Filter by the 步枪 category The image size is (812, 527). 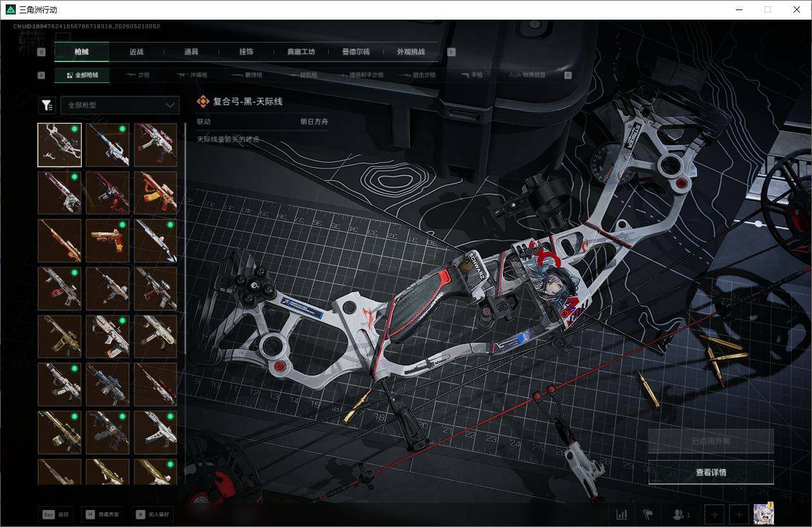[137, 75]
